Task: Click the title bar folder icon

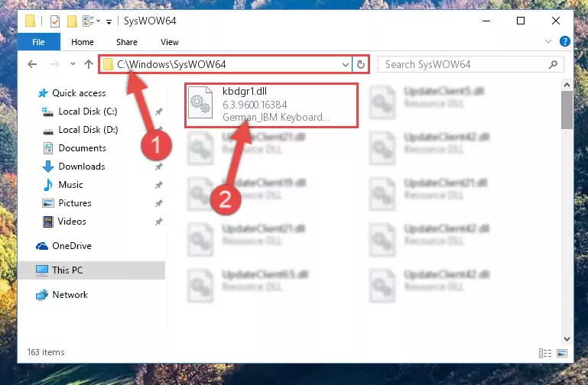Action: (x=31, y=21)
